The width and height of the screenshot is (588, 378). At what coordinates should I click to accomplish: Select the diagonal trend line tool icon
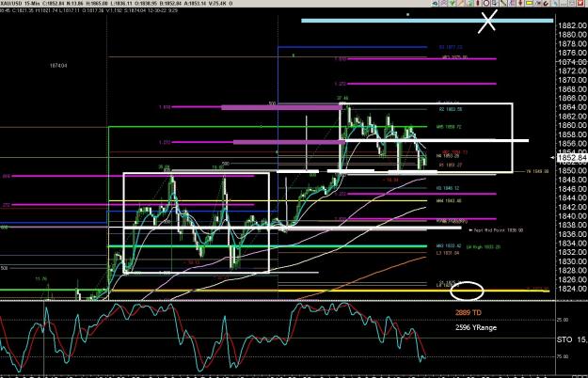click(x=503, y=4)
